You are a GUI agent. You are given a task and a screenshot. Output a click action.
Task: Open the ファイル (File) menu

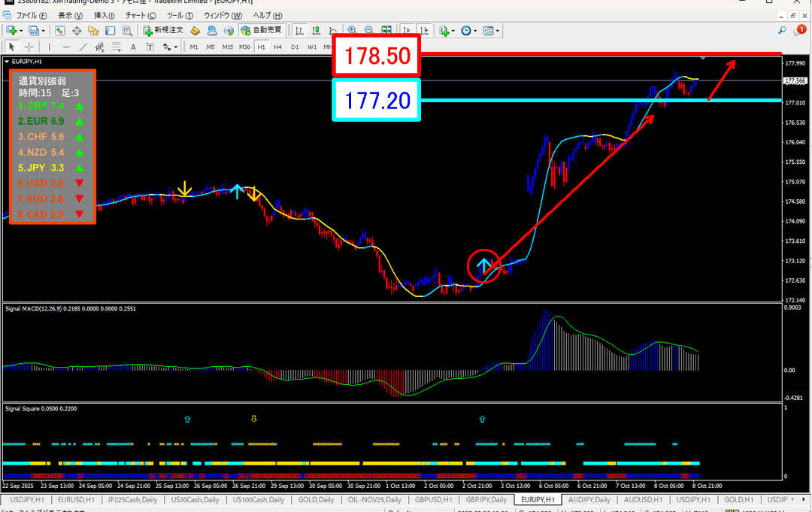(31, 15)
